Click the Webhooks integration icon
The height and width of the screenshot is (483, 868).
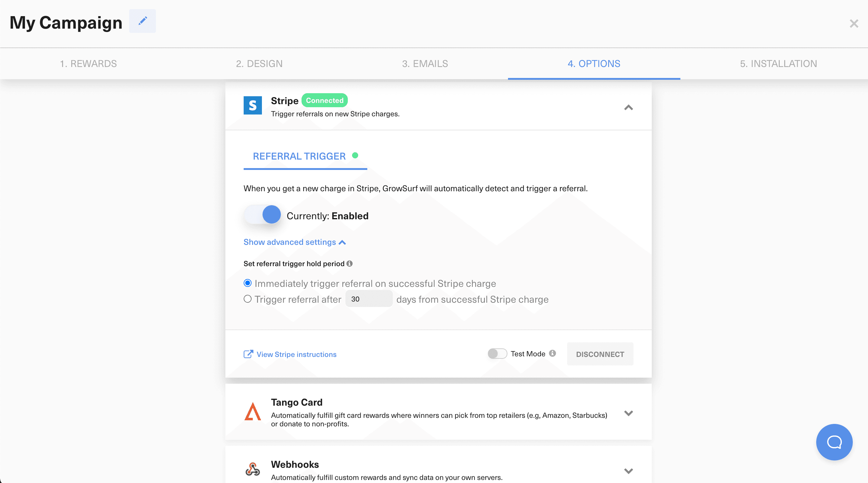coord(252,469)
